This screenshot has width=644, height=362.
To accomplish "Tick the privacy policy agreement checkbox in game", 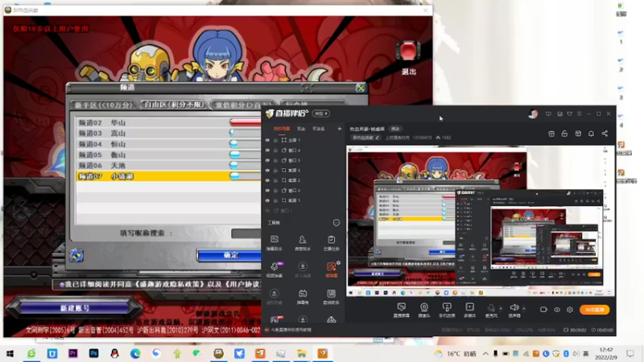I will [62, 284].
